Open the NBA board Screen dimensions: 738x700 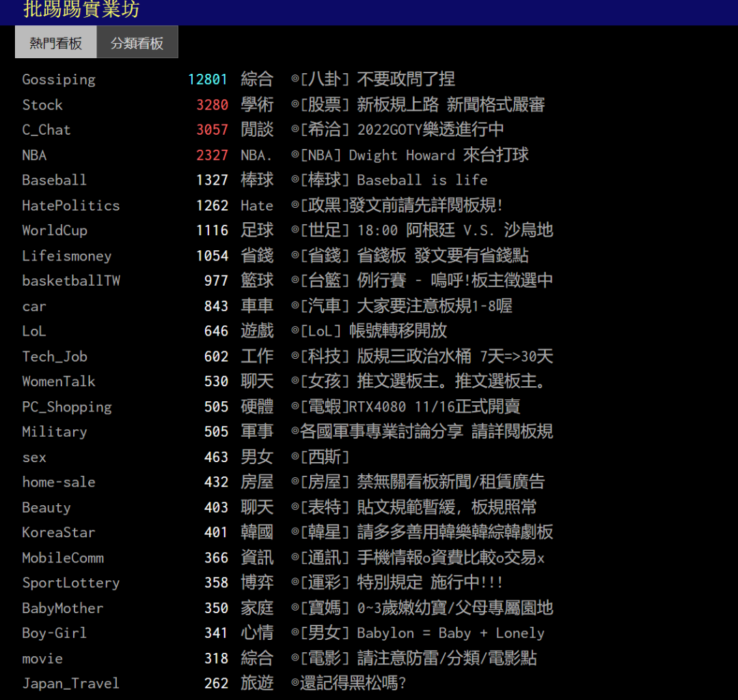34,155
